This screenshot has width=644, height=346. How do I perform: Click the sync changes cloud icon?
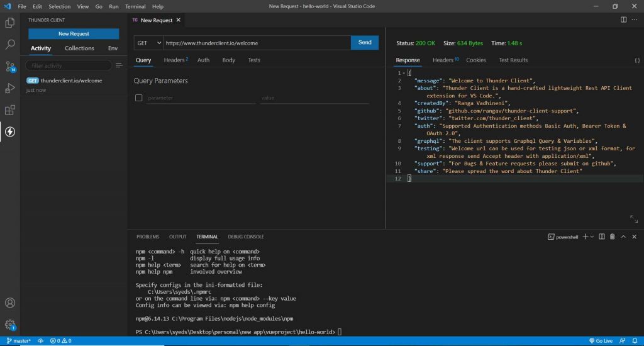pos(41,341)
